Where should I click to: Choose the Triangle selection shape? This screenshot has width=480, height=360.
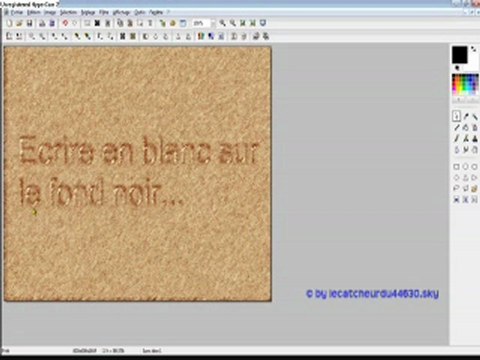click(466, 178)
